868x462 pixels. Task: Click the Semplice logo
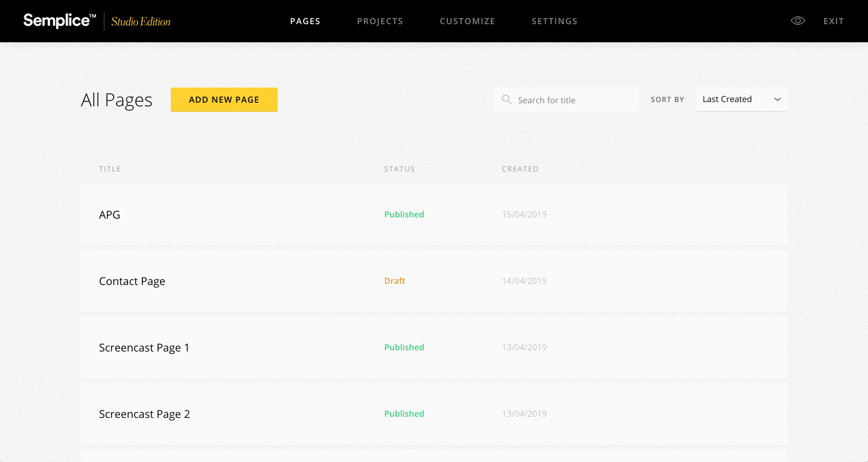(59, 20)
